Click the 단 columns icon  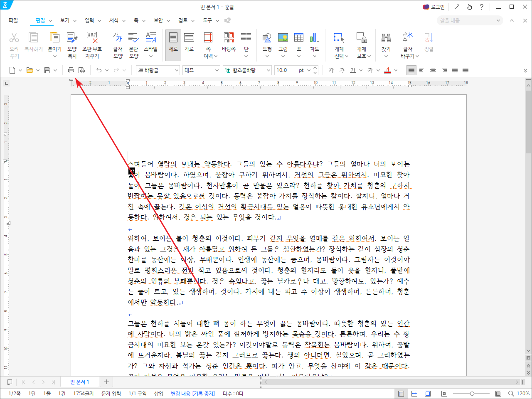[x=246, y=38]
